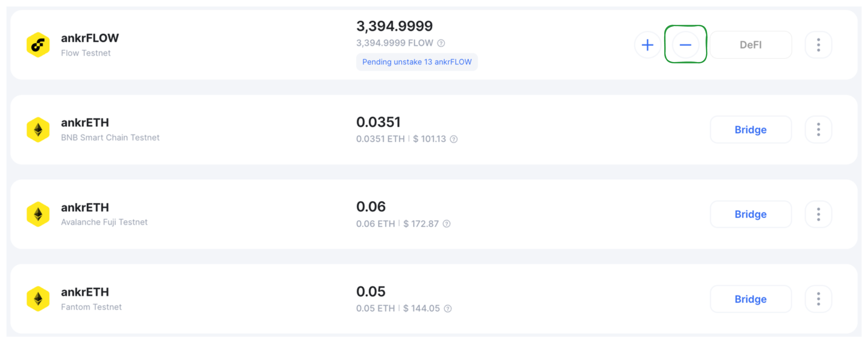Click the info icon beside $ 101.13

(x=454, y=139)
